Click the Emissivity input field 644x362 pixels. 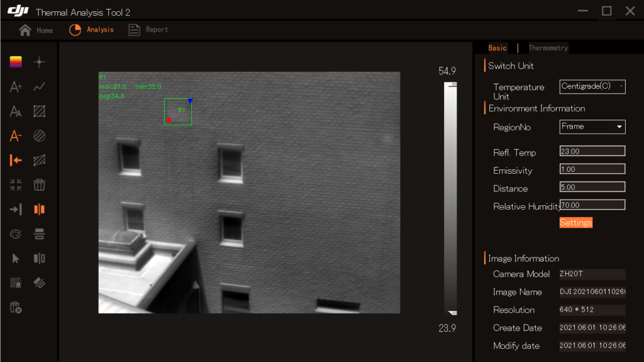[x=592, y=169]
